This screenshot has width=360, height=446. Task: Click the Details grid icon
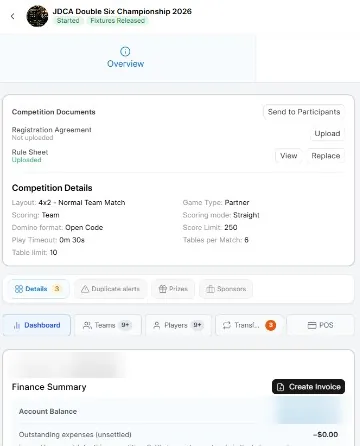(19, 289)
